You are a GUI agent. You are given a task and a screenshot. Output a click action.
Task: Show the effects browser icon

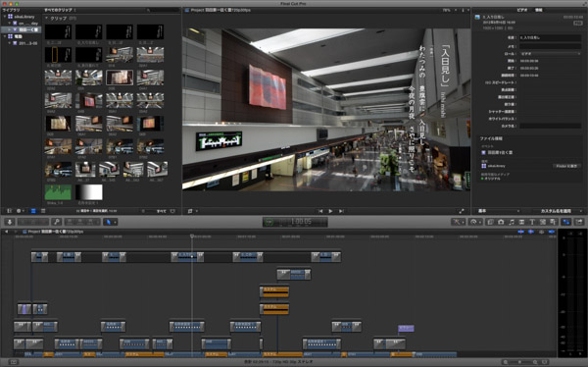click(491, 222)
